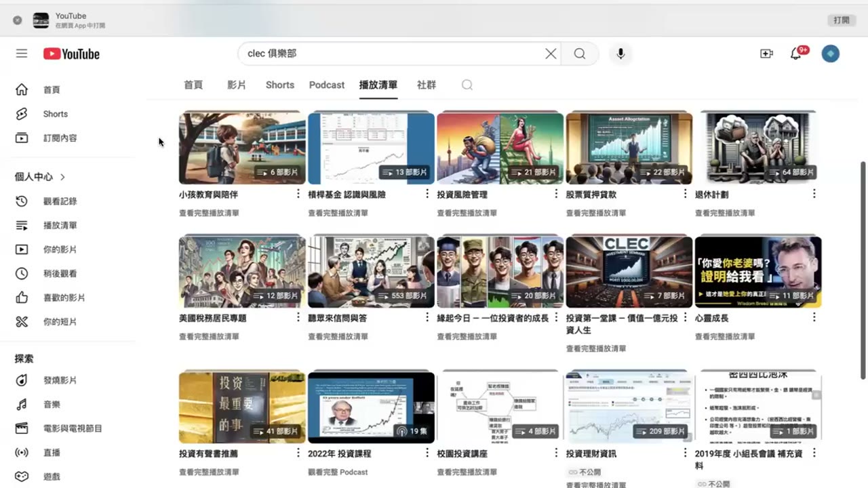This screenshot has width=868, height=488.
Task: Open 股票質押貸款 playlist thumbnail
Action: click(x=629, y=148)
